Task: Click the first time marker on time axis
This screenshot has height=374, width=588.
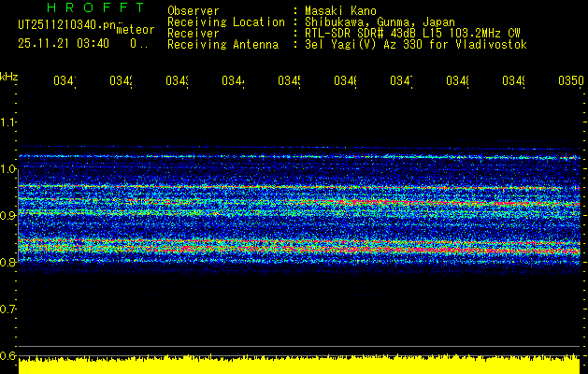Action: 64,82
